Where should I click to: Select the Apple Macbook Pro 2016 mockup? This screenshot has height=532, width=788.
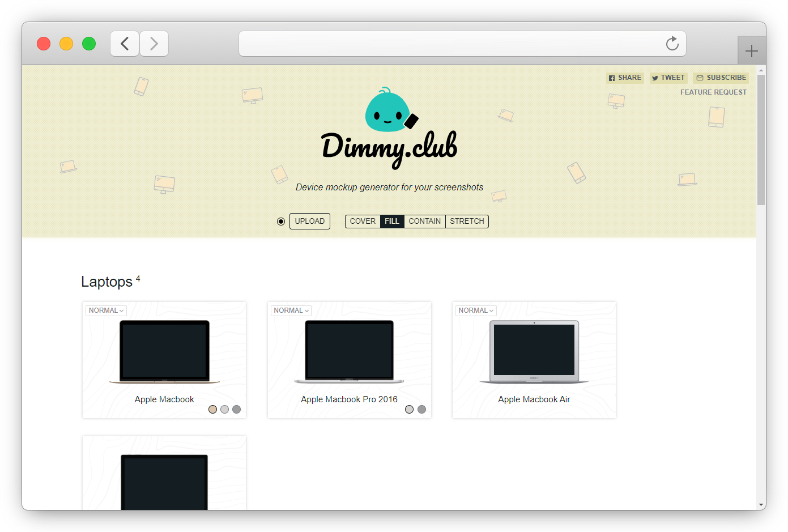pos(350,352)
